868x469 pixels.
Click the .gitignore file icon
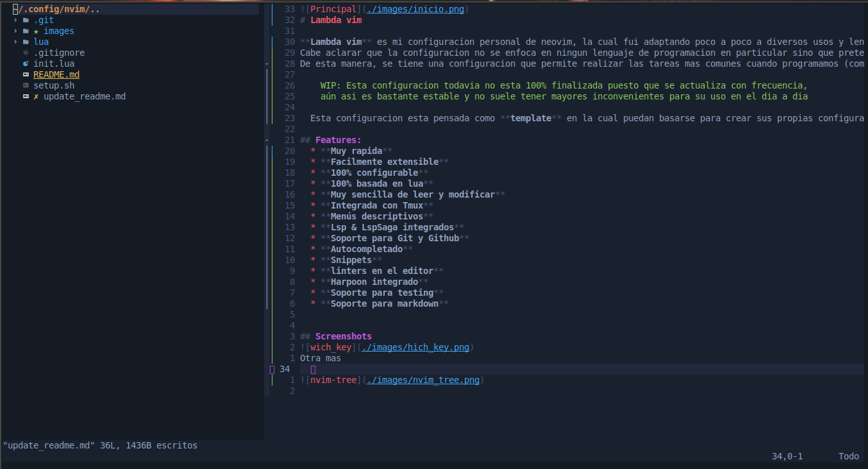click(26, 53)
